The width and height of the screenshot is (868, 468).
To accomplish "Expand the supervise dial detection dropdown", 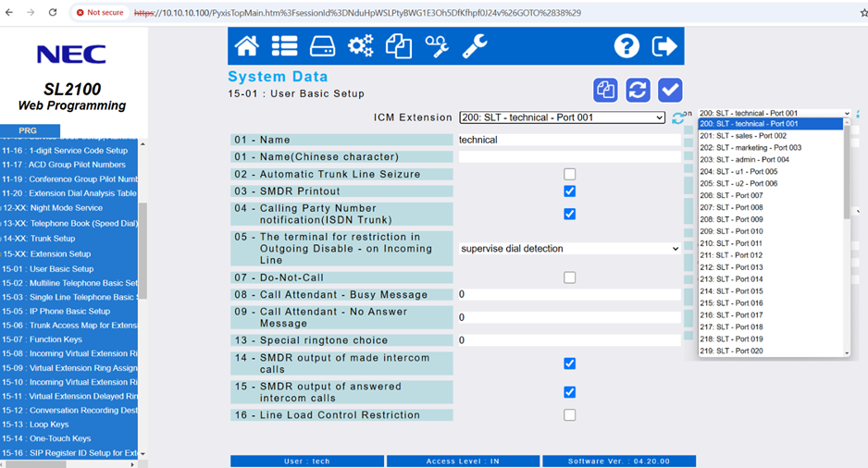I will coord(569,249).
